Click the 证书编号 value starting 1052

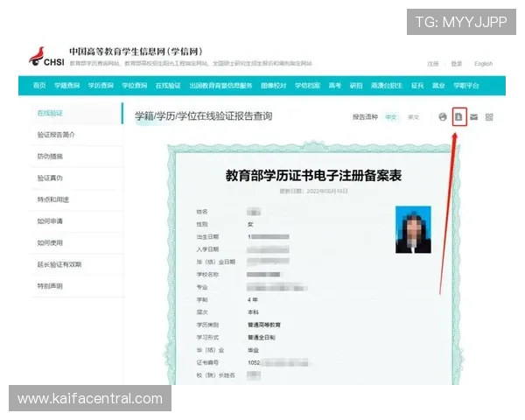(278, 363)
